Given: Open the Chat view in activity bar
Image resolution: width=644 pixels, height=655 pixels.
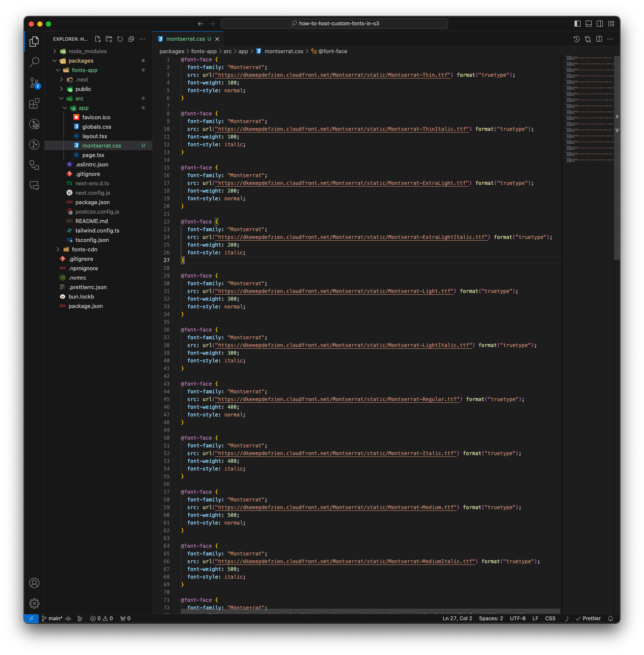Looking at the screenshot, I should point(34,186).
